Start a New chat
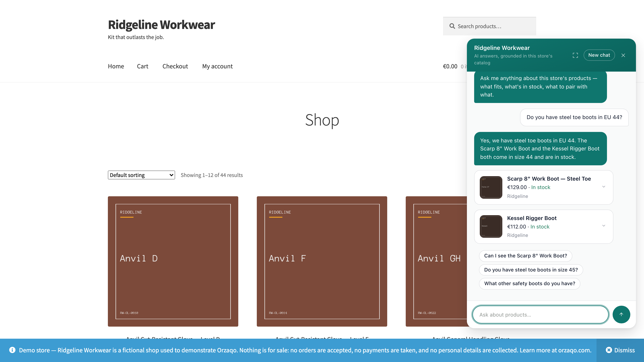The height and width of the screenshot is (362, 644). click(x=599, y=55)
